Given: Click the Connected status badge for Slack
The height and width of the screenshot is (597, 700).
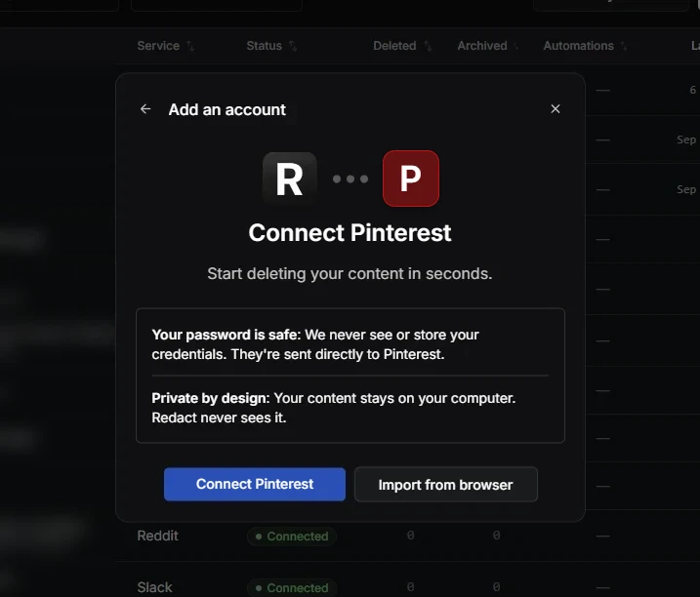Looking at the screenshot, I should pos(292,587).
